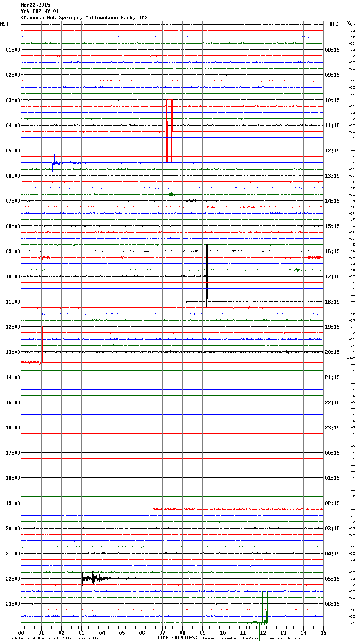Screen dimensions: 357x644
Task: Click the minute 05 axis tick label
Action: (x=122, y=633)
